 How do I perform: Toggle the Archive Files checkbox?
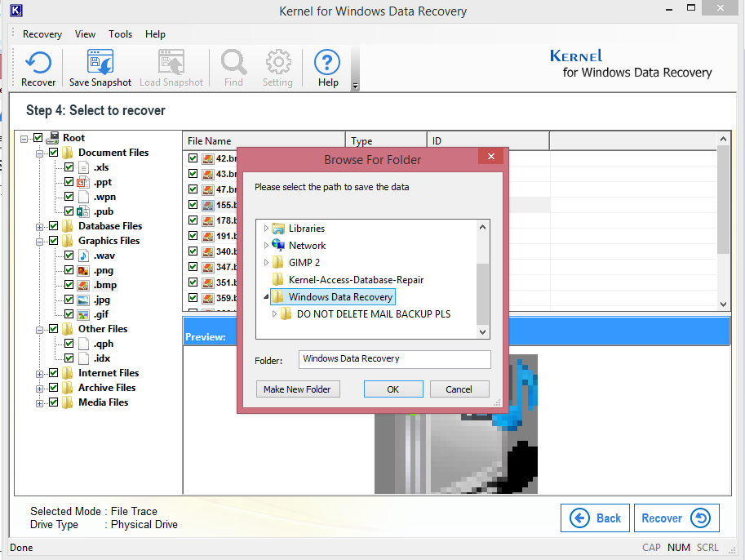[x=54, y=388]
